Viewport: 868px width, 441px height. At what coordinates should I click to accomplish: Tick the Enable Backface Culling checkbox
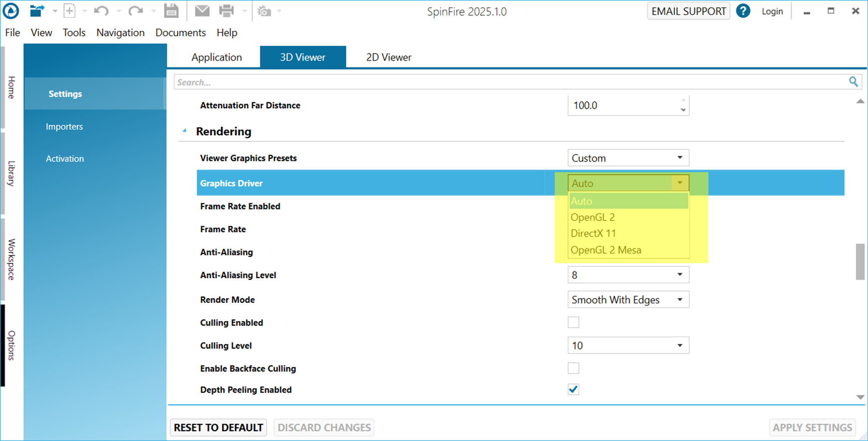(x=573, y=368)
